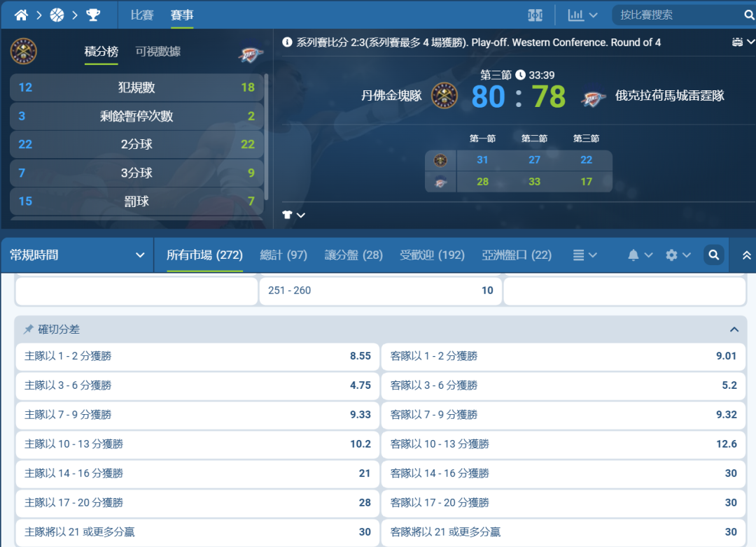Click the 犯規數 stats row
This screenshot has height=547, width=756.
click(x=136, y=87)
